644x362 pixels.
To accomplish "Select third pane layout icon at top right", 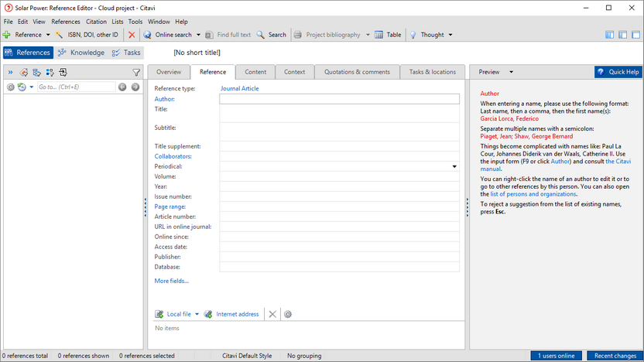I will coord(635,35).
